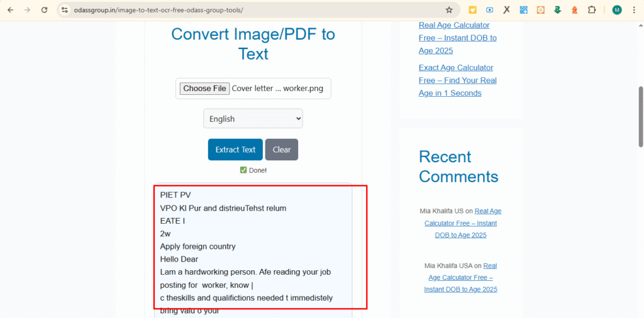Click the 'PIET PV' text line
The height and width of the screenshot is (318, 644).
[175, 195]
